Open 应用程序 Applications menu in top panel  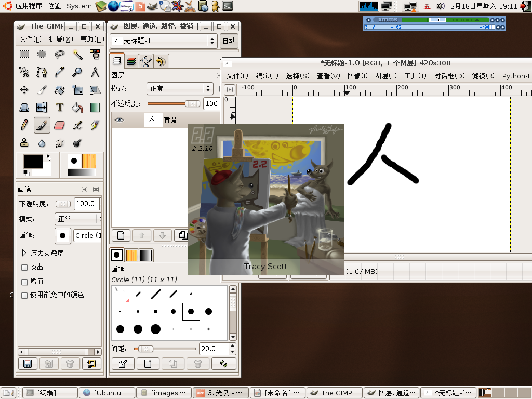[x=29, y=6]
